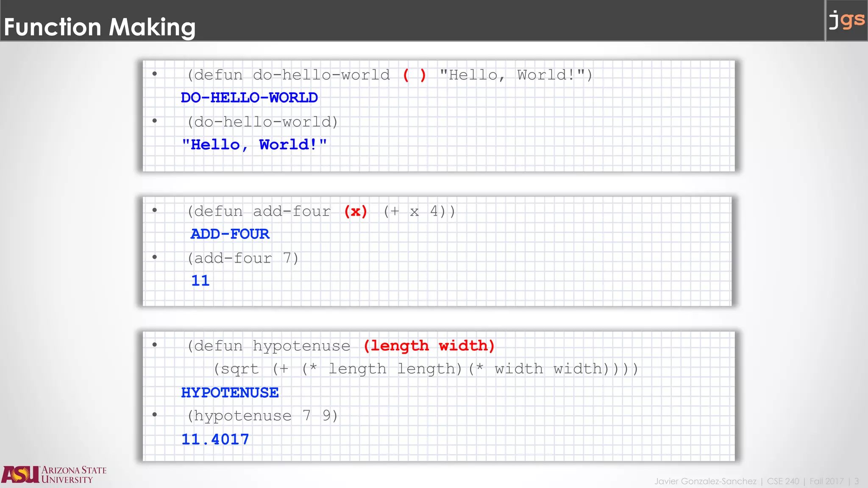
Task: Click the blue 'DO-HELLO-WORLD' output
Action: (x=249, y=98)
